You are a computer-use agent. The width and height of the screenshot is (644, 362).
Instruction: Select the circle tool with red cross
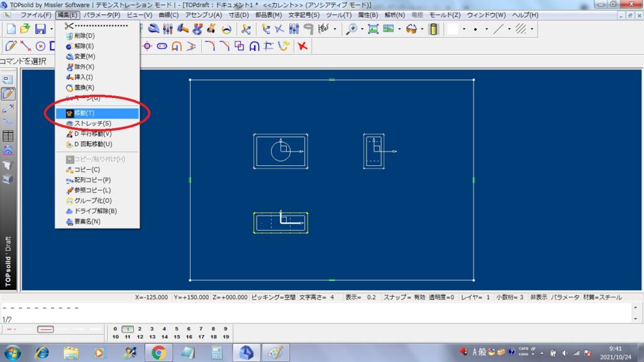coord(40,46)
